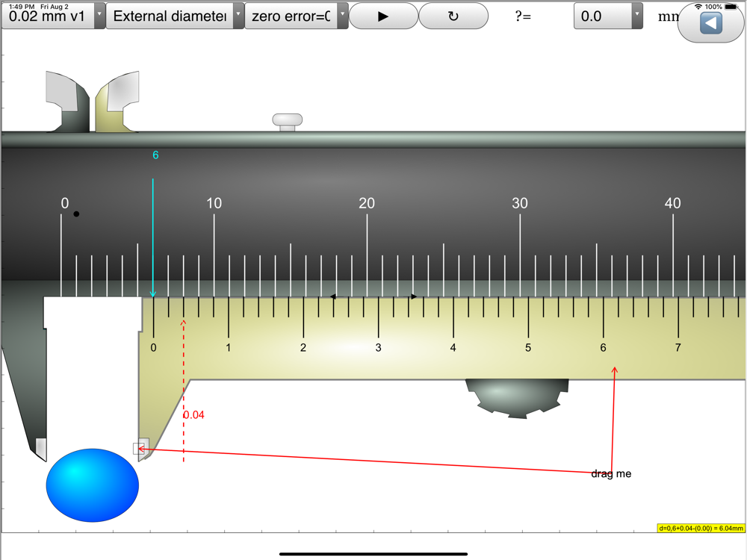This screenshot has height=560, width=747.
Task: Select the 0.0 answer input field
Action: click(x=603, y=16)
